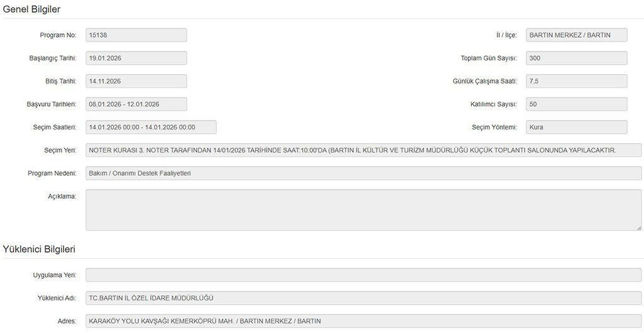Select the Toplam Gün Sayısı field

click(x=576, y=58)
